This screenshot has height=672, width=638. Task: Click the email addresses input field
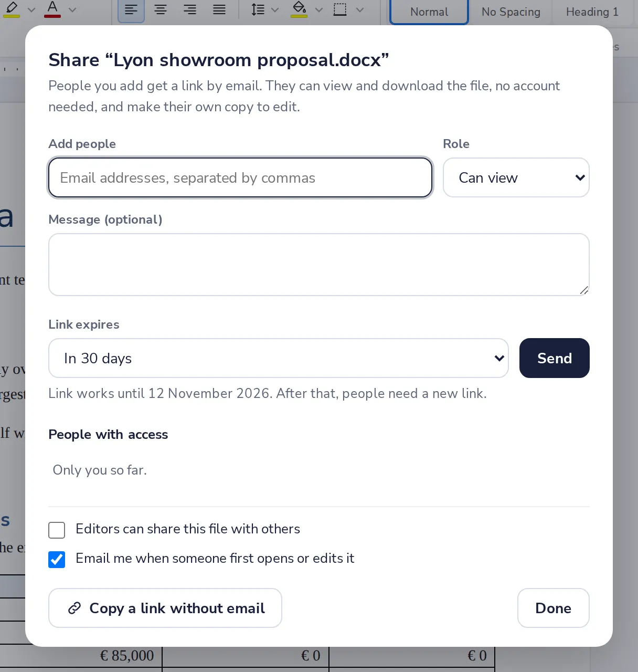(x=240, y=177)
